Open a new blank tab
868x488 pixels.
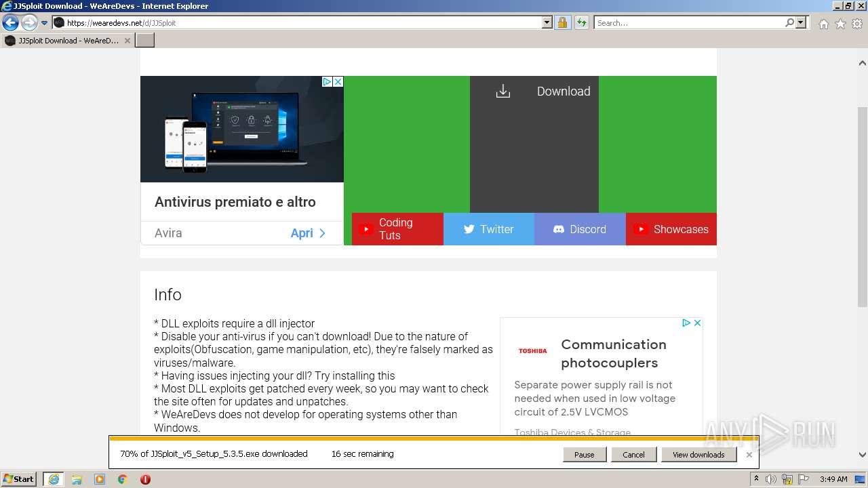pos(145,41)
